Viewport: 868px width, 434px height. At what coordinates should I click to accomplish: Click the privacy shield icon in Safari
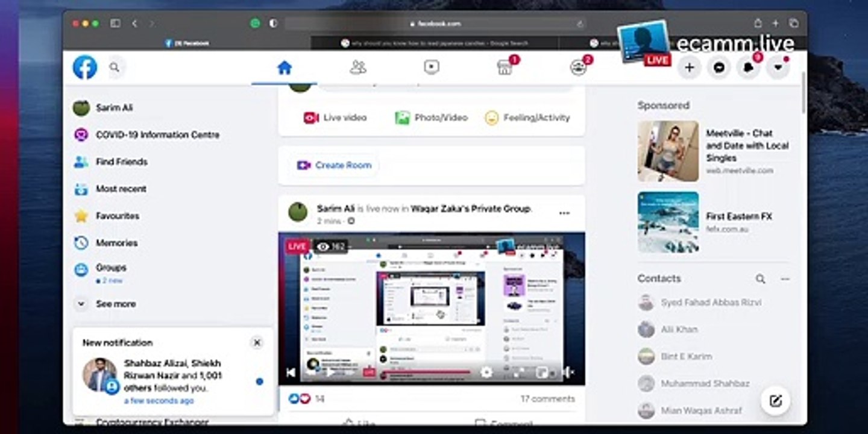[273, 24]
